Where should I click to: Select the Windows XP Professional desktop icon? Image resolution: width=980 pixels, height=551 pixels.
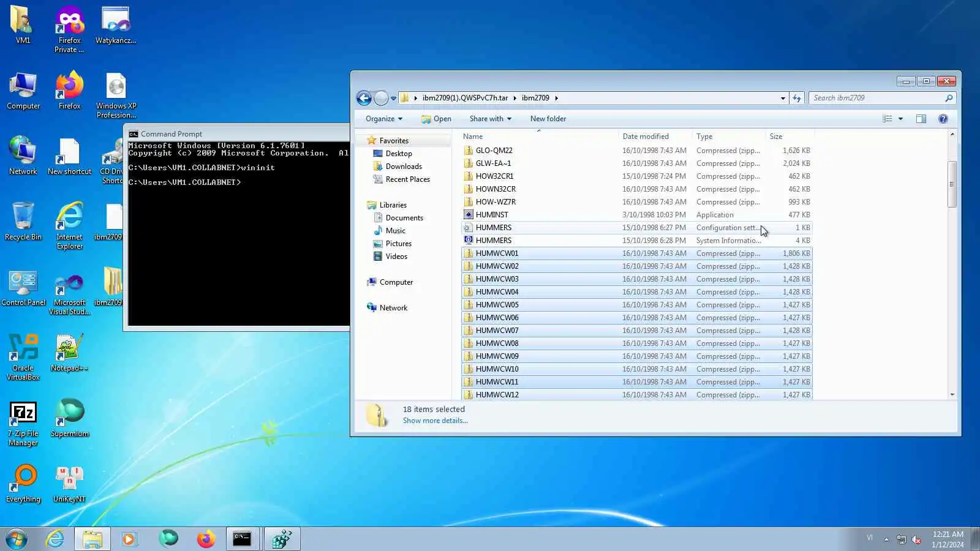coord(116,96)
